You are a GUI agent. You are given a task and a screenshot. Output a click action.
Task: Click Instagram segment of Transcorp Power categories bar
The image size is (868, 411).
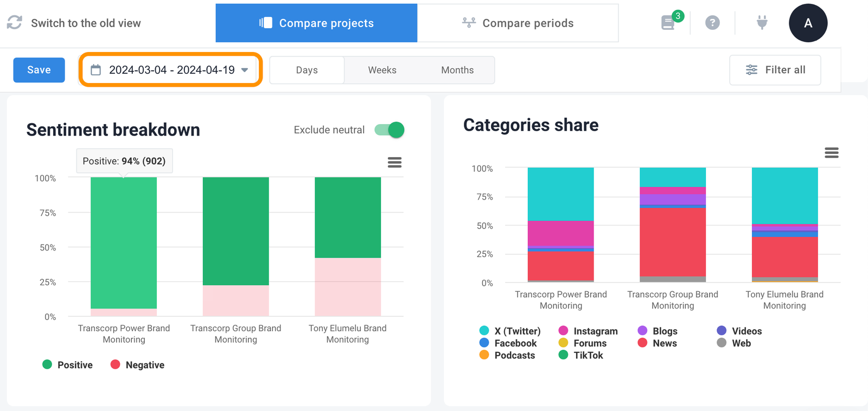pos(561,234)
